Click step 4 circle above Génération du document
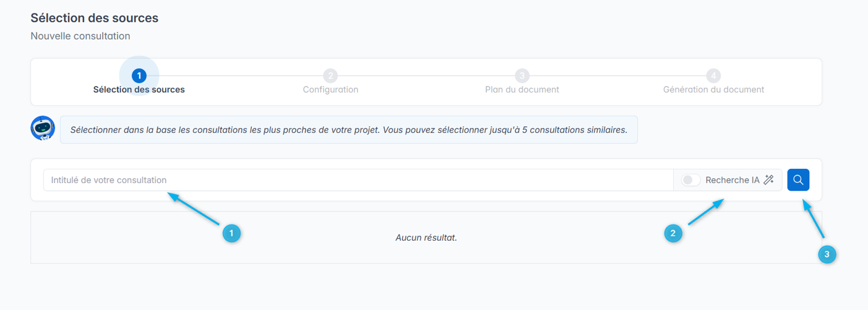The height and width of the screenshot is (310, 868). point(713,75)
